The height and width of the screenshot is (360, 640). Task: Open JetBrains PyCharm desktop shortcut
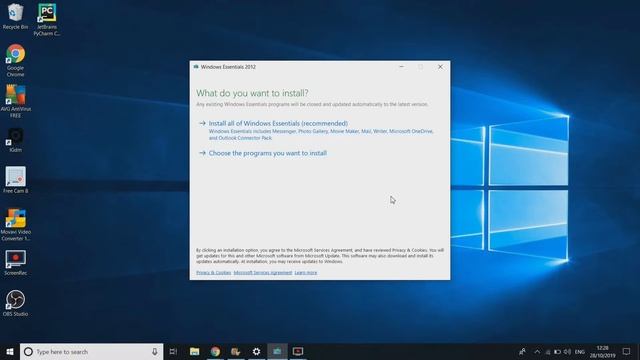(x=47, y=20)
